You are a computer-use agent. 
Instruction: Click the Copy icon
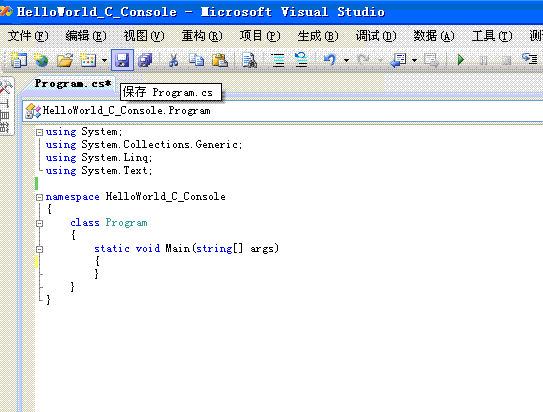click(x=196, y=60)
